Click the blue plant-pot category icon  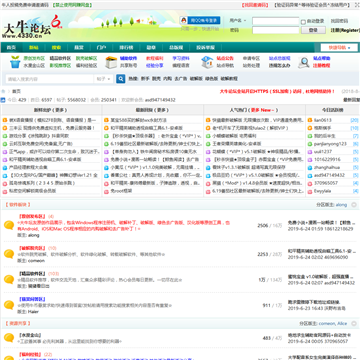[15, 62]
